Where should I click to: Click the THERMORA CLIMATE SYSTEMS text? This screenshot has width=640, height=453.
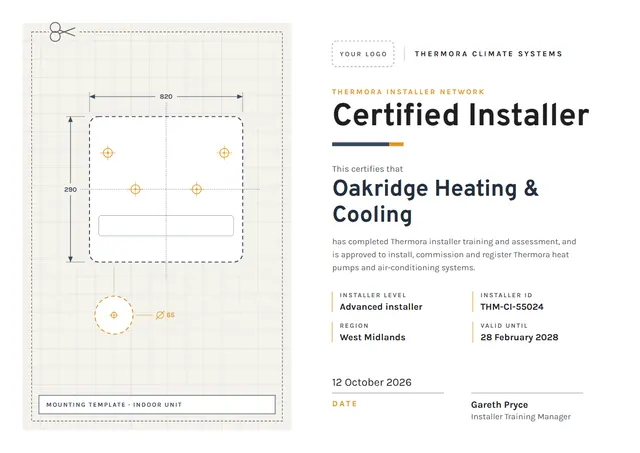point(488,53)
